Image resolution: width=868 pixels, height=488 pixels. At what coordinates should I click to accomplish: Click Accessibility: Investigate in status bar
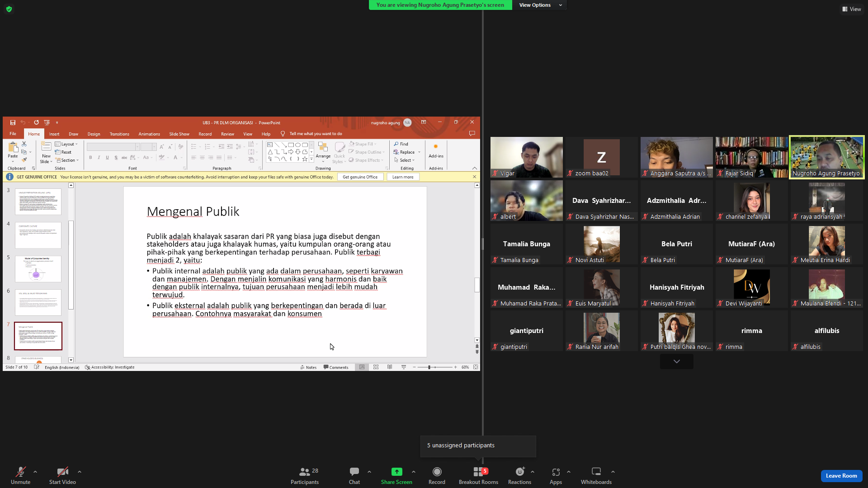110,367
